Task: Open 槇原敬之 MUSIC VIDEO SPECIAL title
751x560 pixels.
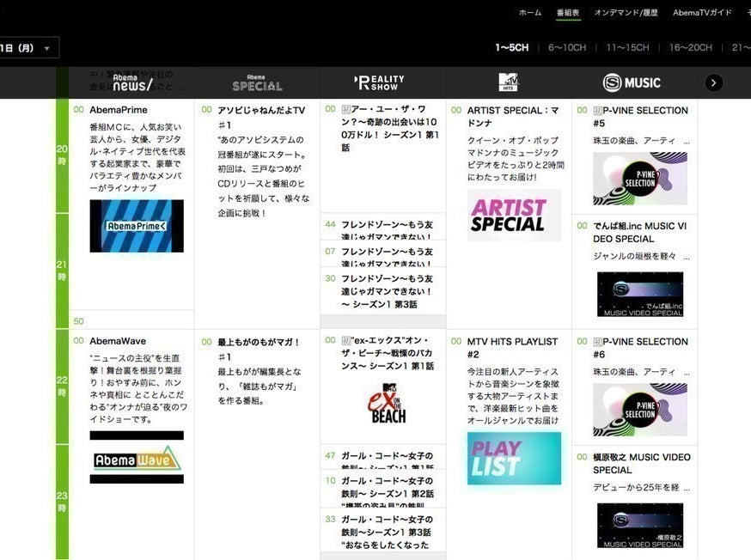Action: point(642,463)
